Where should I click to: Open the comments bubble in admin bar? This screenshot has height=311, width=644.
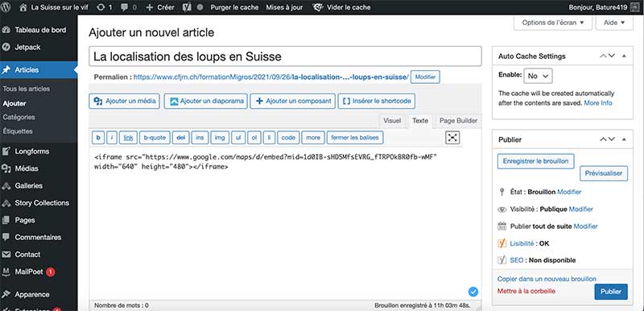[129, 7]
